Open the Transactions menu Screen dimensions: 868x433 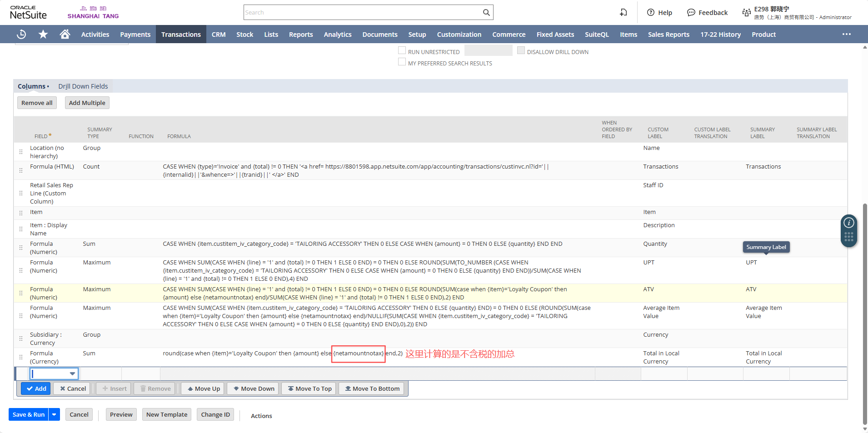181,35
